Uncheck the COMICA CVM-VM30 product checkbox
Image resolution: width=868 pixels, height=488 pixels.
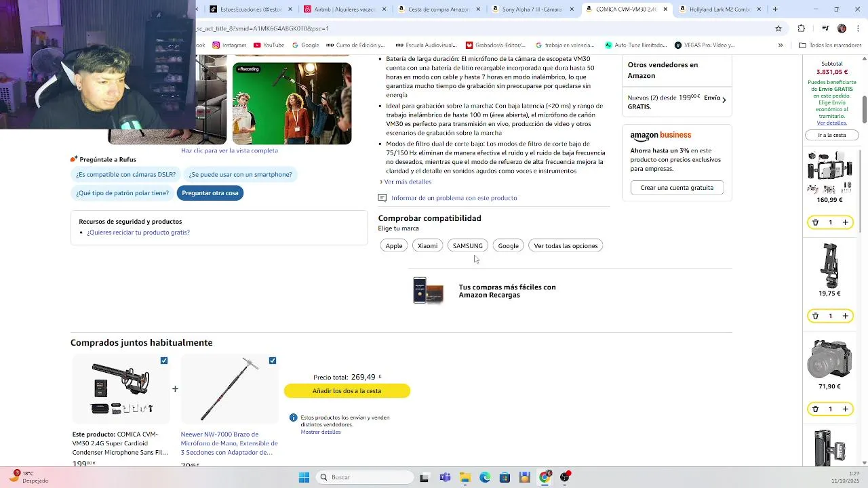click(164, 361)
